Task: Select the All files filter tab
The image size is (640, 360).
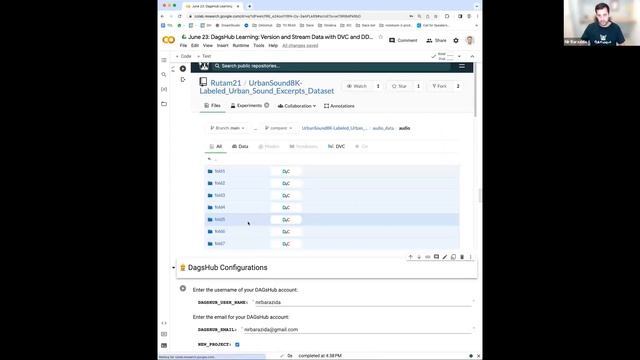Action: pos(216,147)
